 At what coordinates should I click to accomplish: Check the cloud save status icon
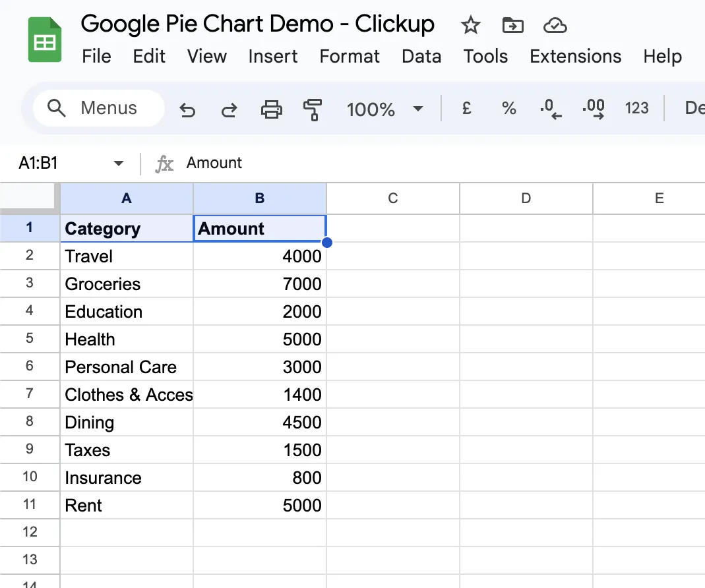click(555, 25)
